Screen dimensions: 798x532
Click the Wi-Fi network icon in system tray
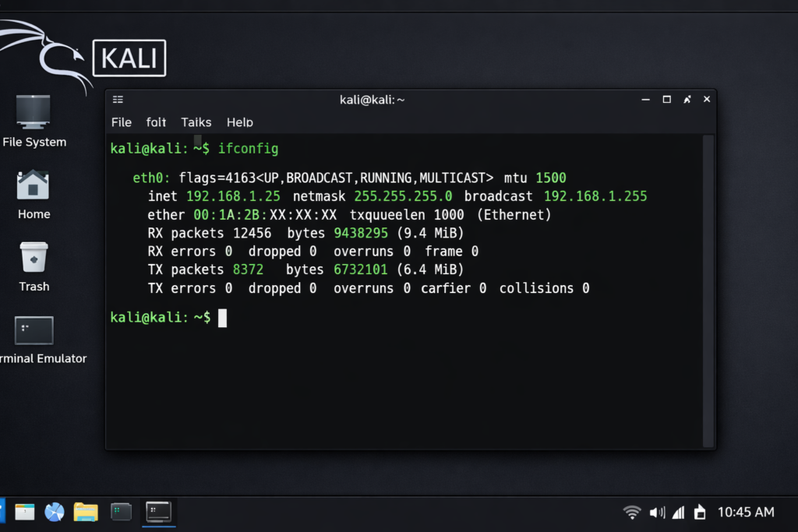tap(632, 512)
